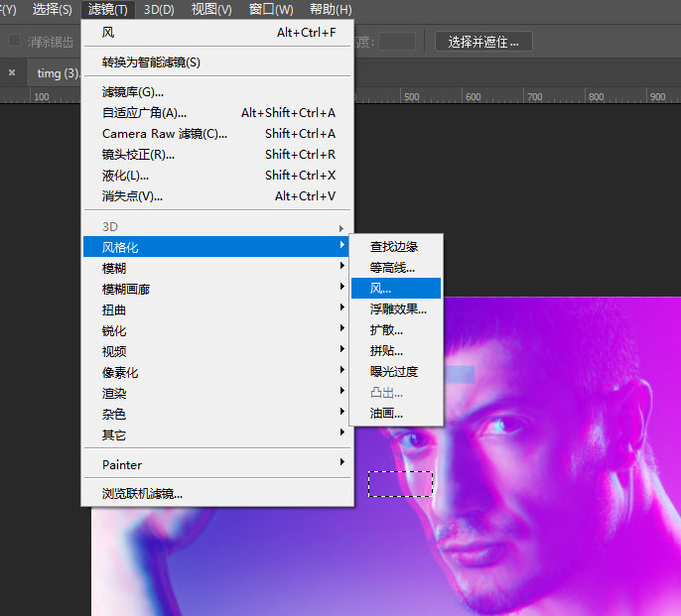Open the 窗口(W) menu
This screenshot has width=681, height=616.
[x=271, y=9]
